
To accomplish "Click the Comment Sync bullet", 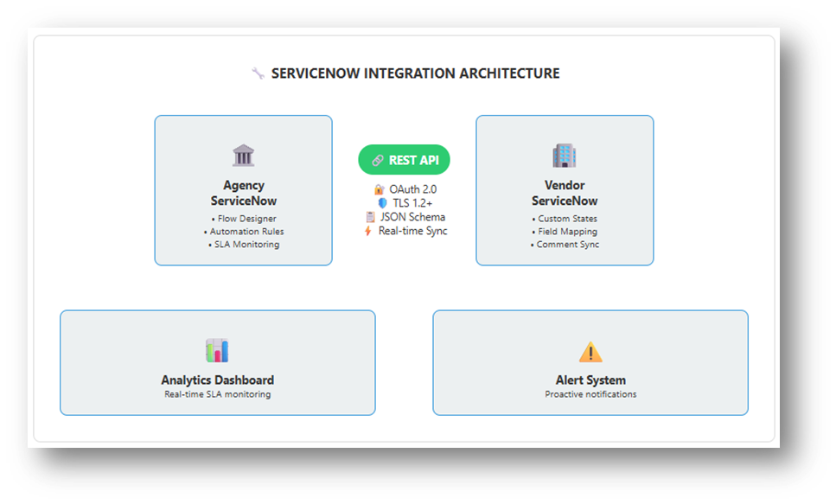I will (x=565, y=245).
